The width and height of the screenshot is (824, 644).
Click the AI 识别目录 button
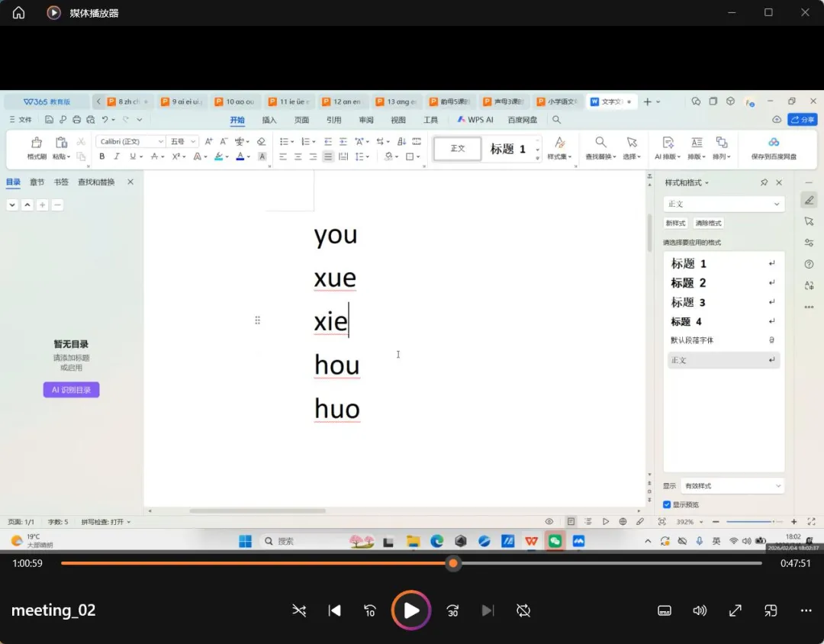(71, 390)
